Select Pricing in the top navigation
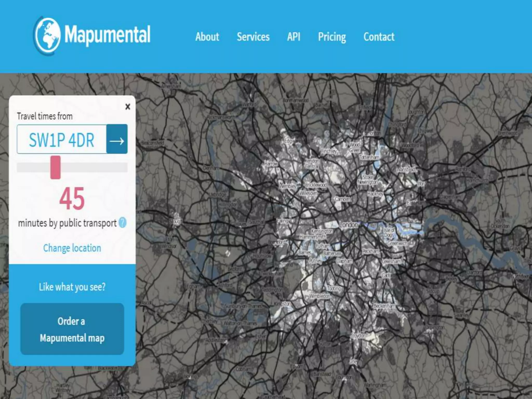 pyautogui.click(x=332, y=37)
